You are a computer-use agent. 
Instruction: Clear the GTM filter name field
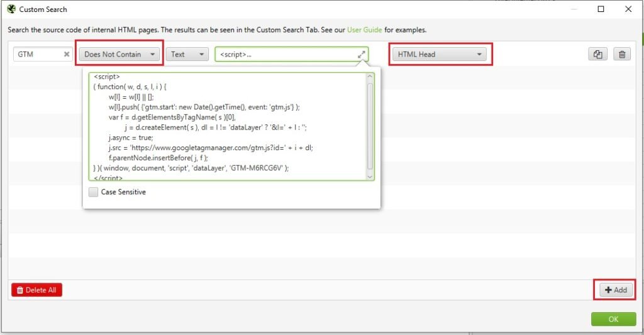point(67,55)
